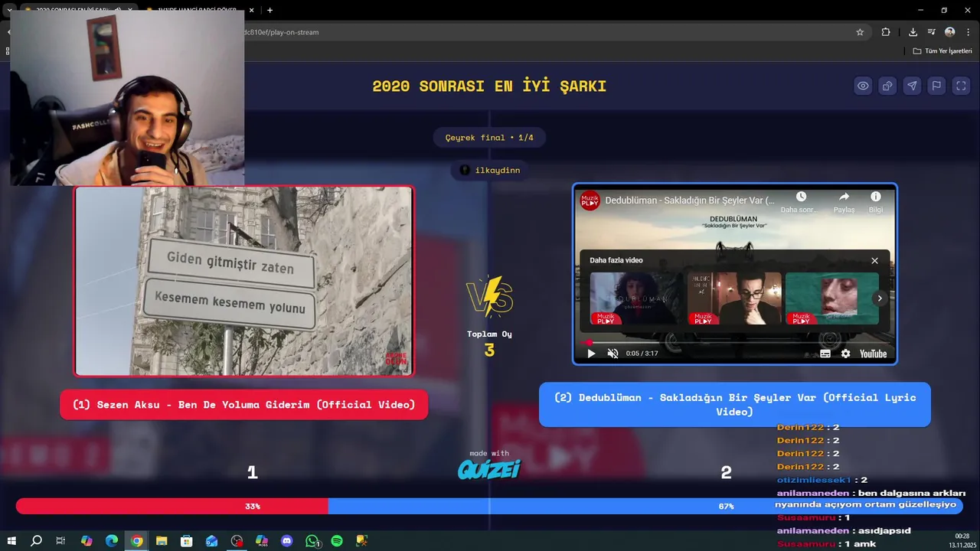Open the second suggested video thumbnail
Image resolution: width=980 pixels, height=551 pixels.
click(x=734, y=298)
